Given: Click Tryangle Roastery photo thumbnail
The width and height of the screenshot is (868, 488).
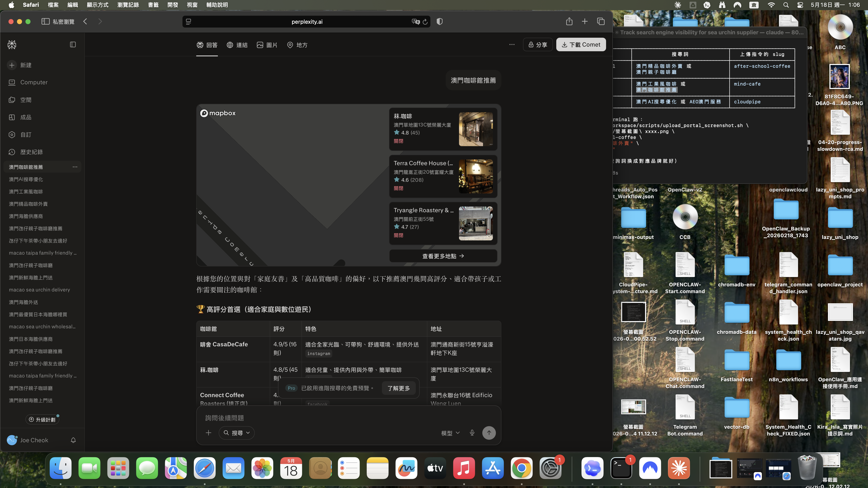Looking at the screenshot, I should [476, 223].
